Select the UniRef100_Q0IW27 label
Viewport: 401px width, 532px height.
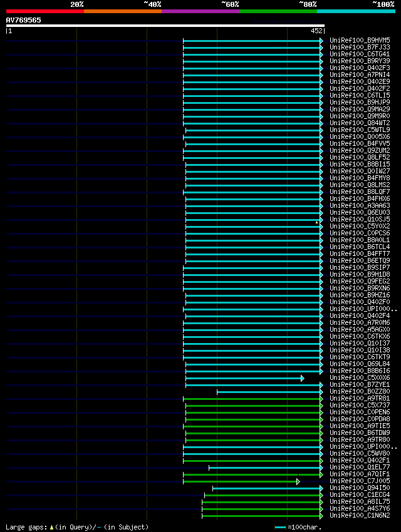pyautogui.click(x=360, y=171)
